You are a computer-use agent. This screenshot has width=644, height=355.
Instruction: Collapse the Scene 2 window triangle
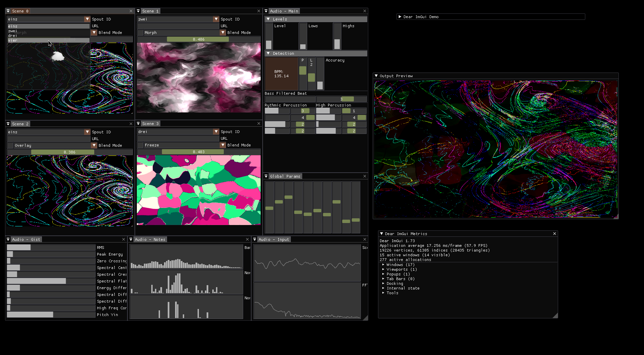click(x=8, y=124)
